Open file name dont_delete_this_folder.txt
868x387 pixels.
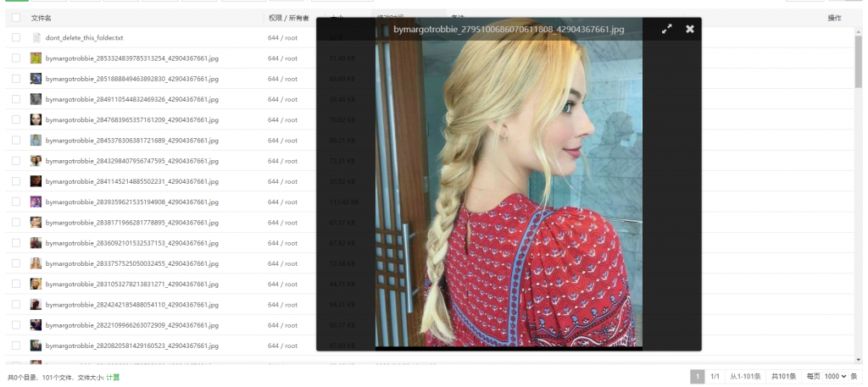pos(84,38)
